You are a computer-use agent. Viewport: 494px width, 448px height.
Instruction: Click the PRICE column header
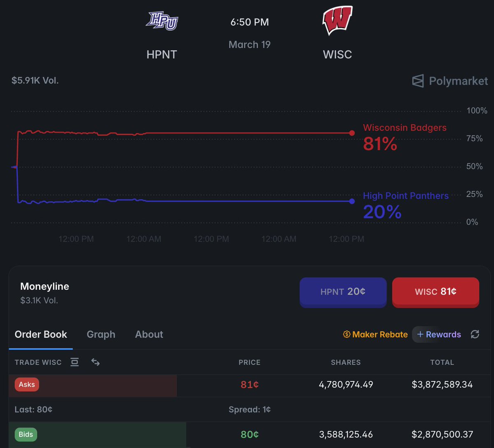point(249,362)
